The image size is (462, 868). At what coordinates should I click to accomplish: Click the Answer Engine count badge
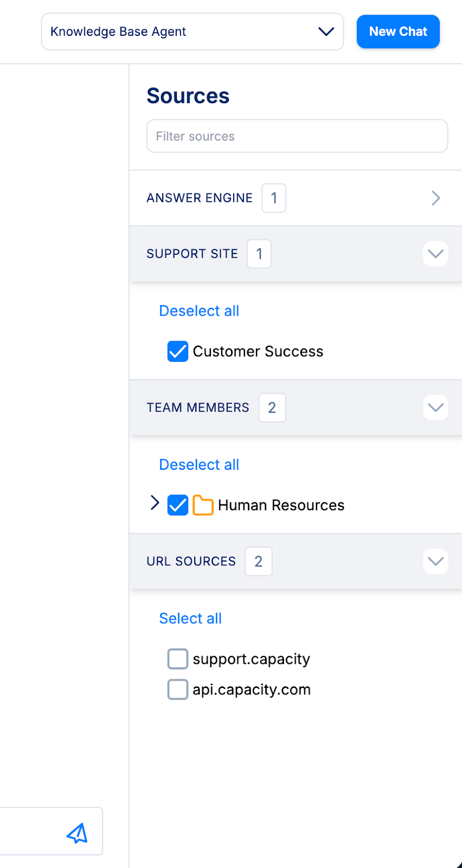[274, 198]
